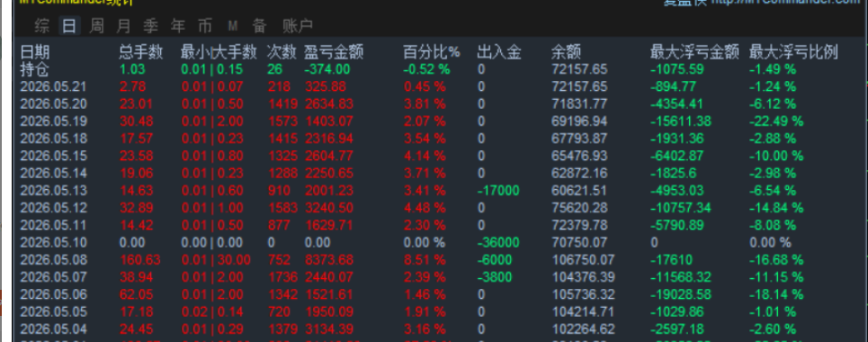Viewport: 868px width, 342px height.
Task: Click the -22.49 % floating loss ratio
Action: (x=776, y=121)
